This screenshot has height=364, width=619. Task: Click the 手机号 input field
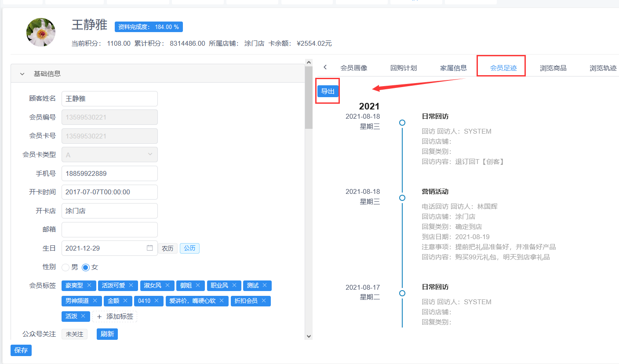pos(109,173)
